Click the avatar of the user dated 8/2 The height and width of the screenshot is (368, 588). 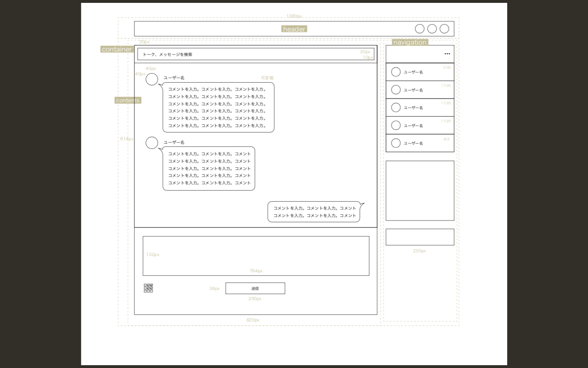(x=396, y=143)
